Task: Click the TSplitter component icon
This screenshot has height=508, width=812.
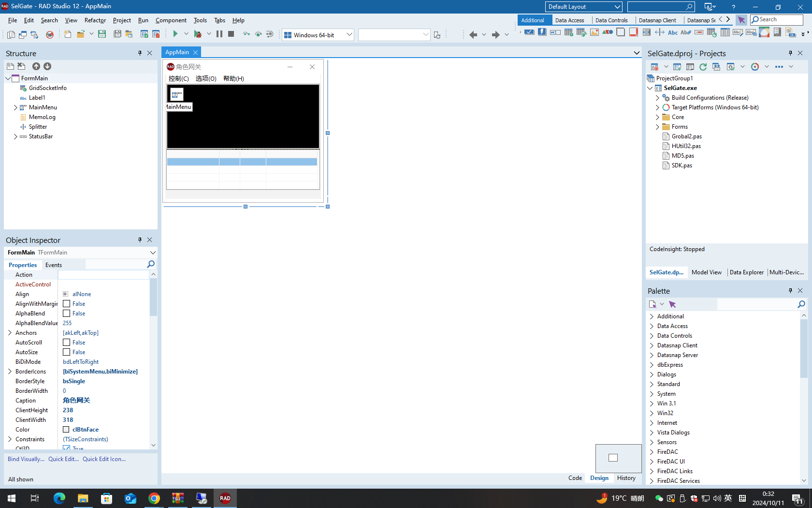Action: (660, 32)
